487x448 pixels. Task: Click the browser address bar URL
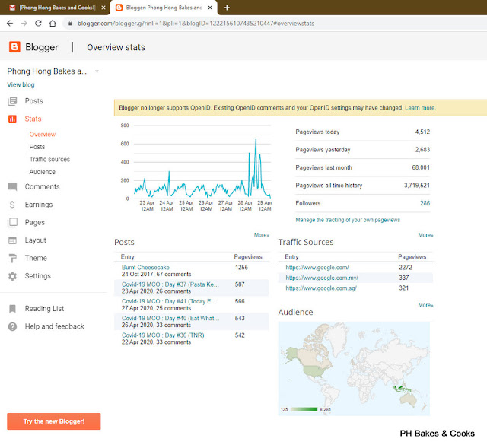pyautogui.click(x=196, y=24)
